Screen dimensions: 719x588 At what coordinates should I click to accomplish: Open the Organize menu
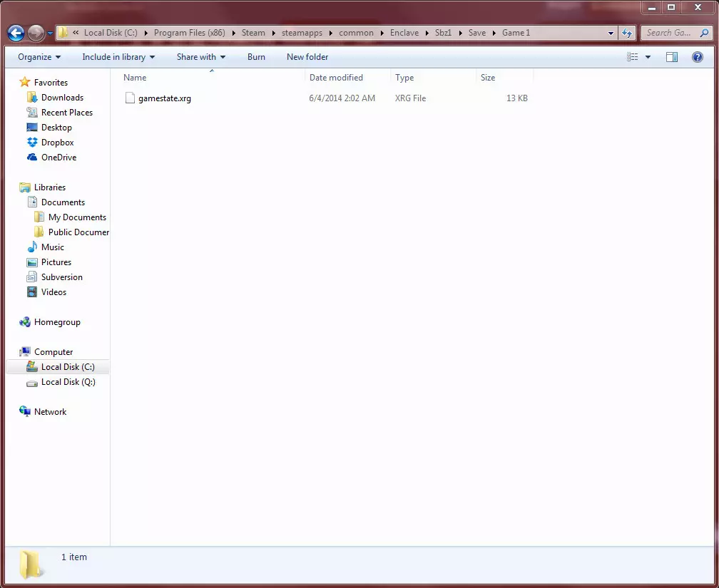coord(39,57)
